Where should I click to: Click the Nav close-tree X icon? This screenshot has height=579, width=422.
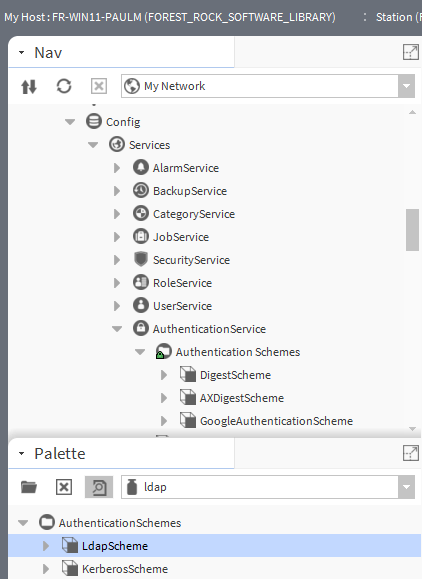click(99, 86)
